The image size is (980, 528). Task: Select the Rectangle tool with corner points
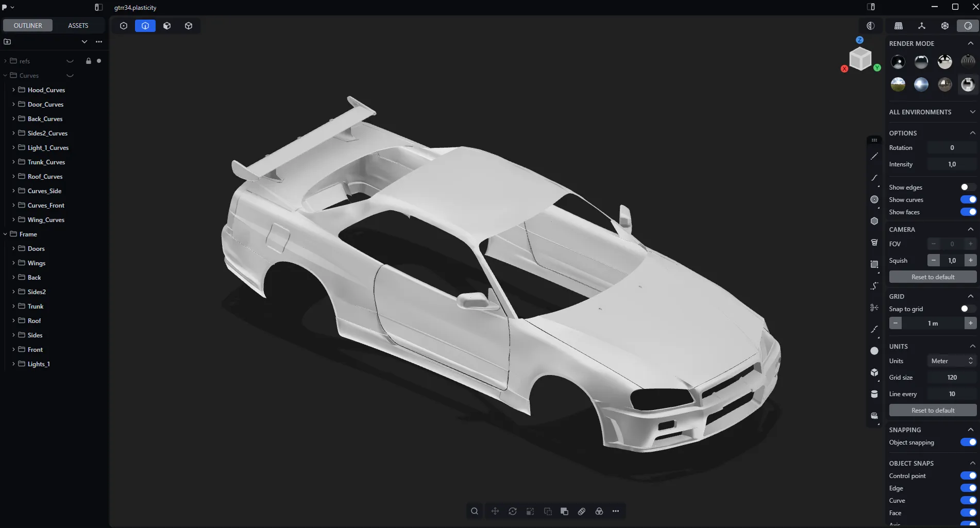[874, 264]
